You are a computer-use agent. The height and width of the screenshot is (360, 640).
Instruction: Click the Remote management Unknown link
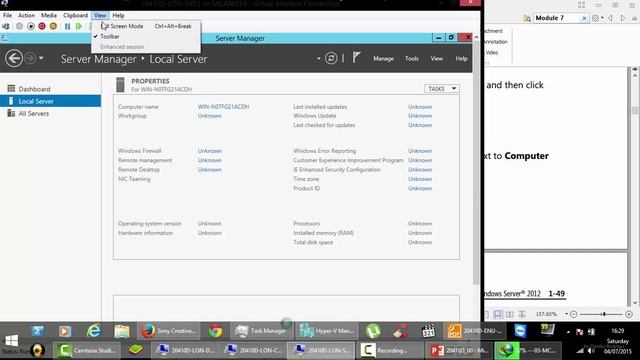point(210,160)
